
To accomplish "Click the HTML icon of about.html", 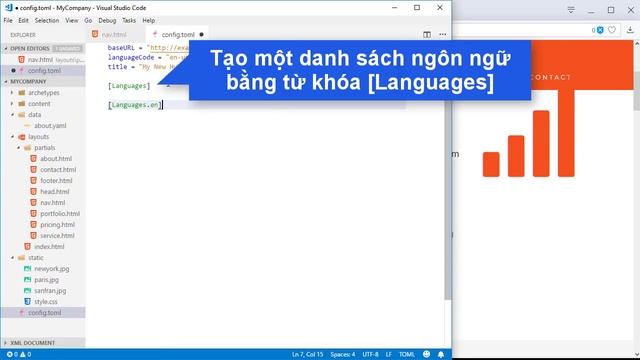I will coord(33,158).
